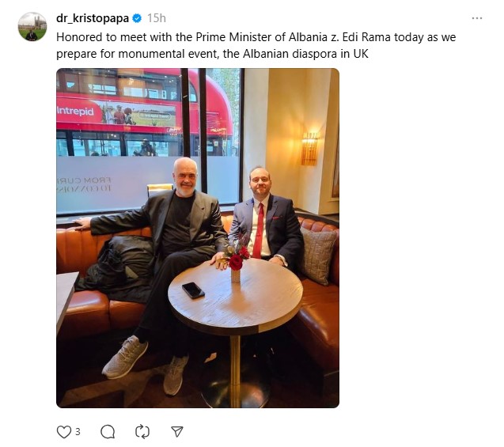Click the red roses vase in photo
Image resolution: width=504 pixels, height=447 pixels.
click(237, 262)
